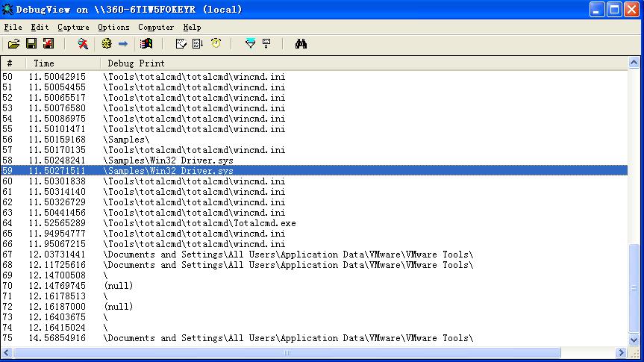Select row 60 at time 11.50301838
The width and height of the screenshot is (644, 362).
coord(313,181)
